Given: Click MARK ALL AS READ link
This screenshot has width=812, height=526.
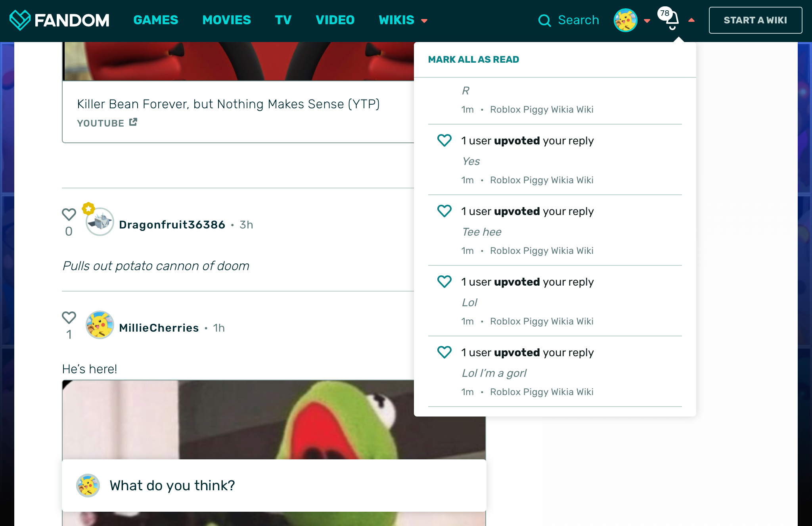Looking at the screenshot, I should coord(473,59).
